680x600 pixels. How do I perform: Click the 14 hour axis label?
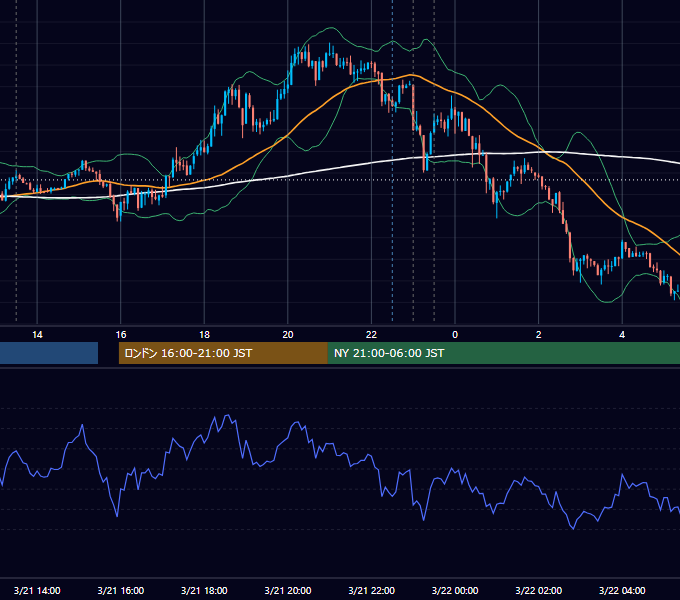pos(37,335)
